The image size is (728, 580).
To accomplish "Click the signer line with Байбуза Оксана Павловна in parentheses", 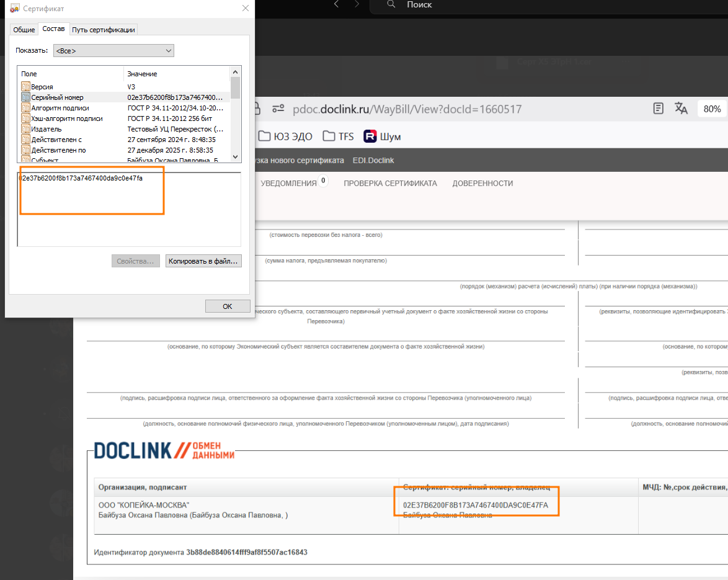I will tap(193, 515).
